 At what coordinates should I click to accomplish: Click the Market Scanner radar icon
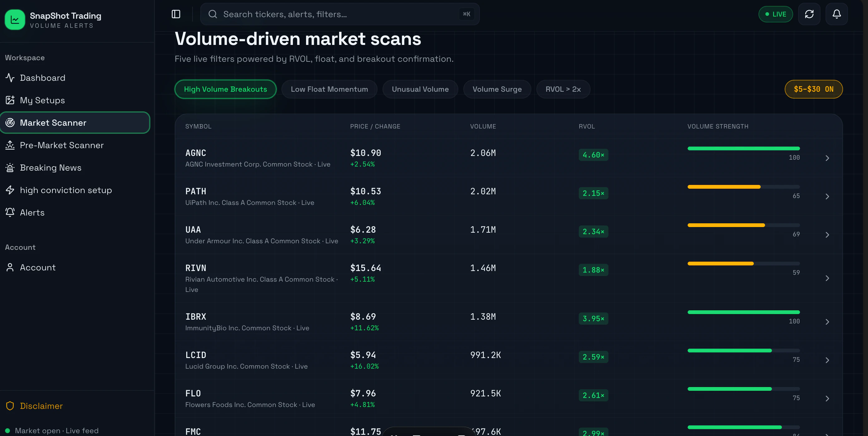tap(10, 123)
